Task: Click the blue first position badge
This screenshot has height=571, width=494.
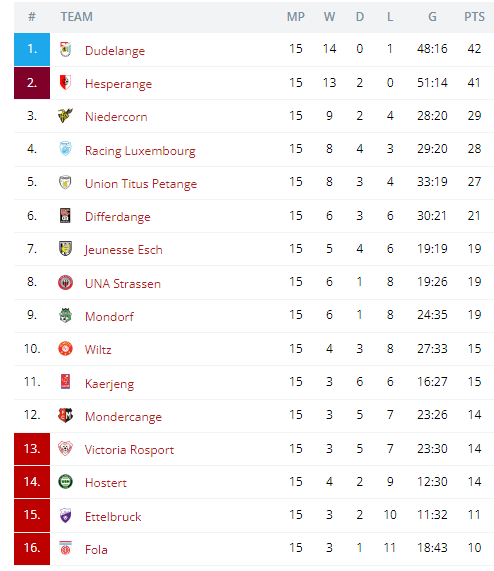Action: 32,50
